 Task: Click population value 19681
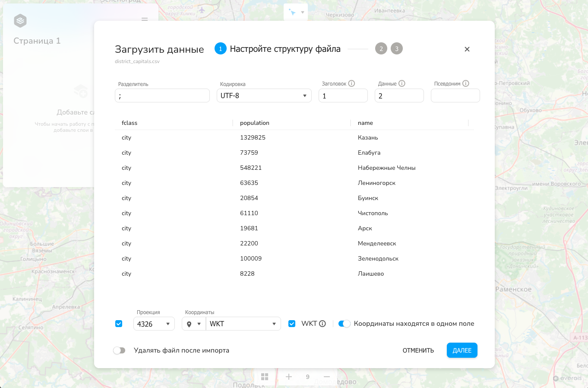249,228
